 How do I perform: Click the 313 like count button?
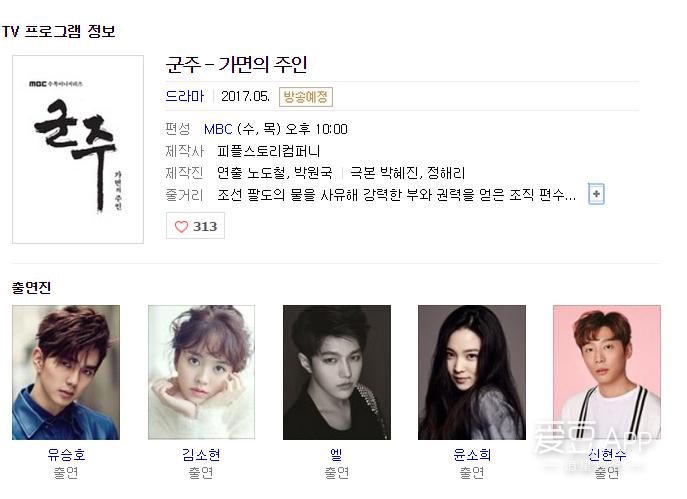point(195,226)
